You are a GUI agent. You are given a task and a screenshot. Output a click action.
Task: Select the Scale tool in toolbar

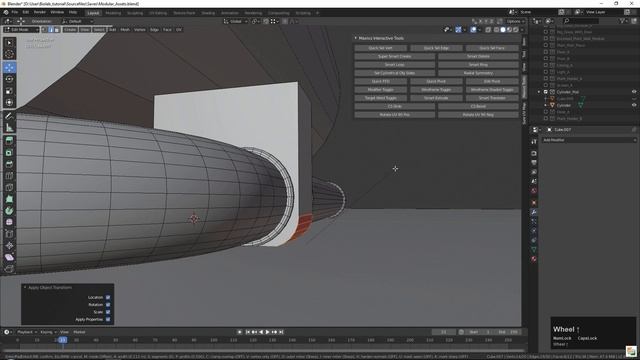coord(9,91)
